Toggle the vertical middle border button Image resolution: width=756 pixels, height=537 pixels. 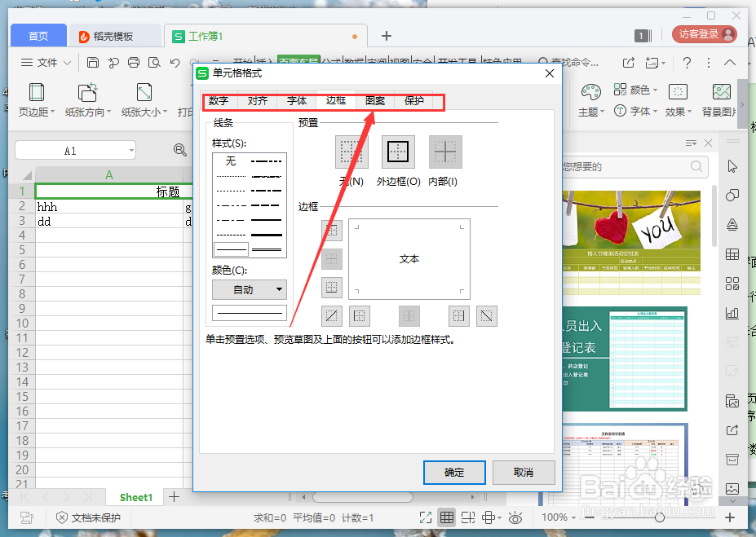pyautogui.click(x=409, y=316)
